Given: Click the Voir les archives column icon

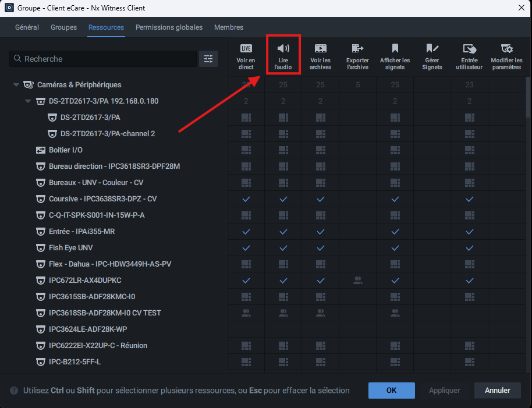Looking at the screenshot, I should point(320,48).
